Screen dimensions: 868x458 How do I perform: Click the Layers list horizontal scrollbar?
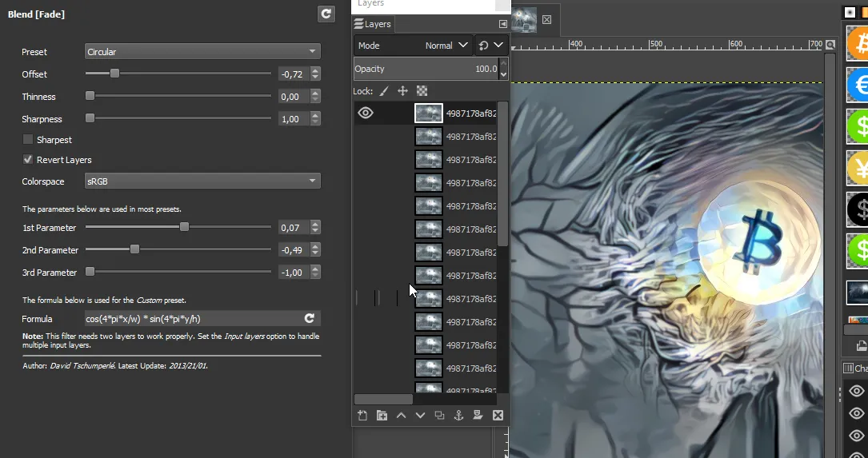point(383,400)
